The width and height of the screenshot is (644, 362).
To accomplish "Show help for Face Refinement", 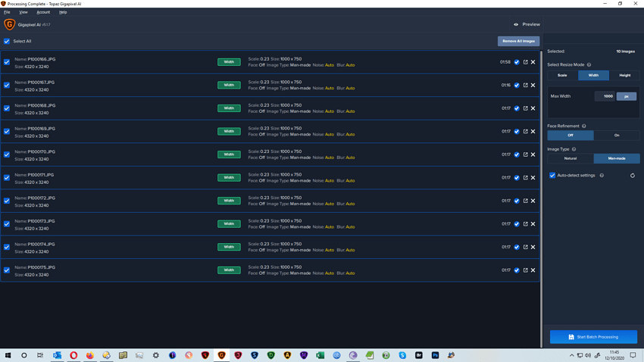I will [x=584, y=126].
